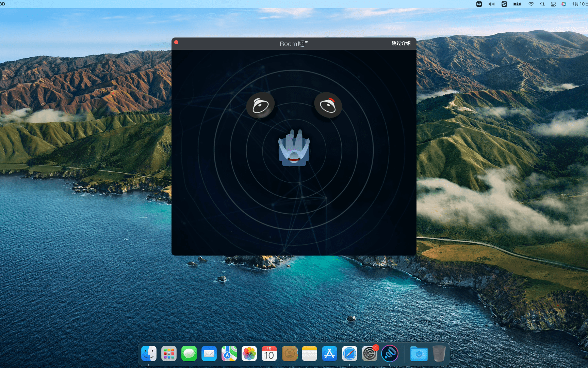Expand the battery status menu

[518, 4]
